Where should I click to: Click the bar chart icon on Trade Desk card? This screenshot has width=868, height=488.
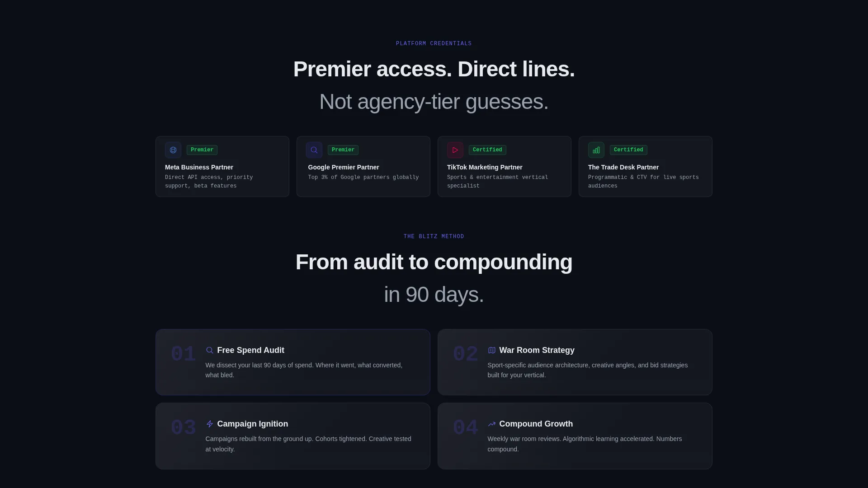point(596,150)
